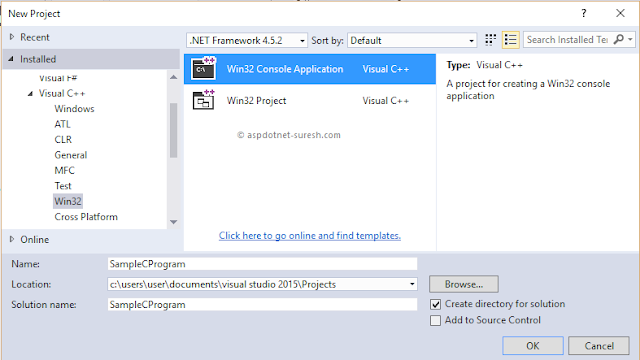Collapse the Installed section
The image size is (640, 360).
point(11,59)
